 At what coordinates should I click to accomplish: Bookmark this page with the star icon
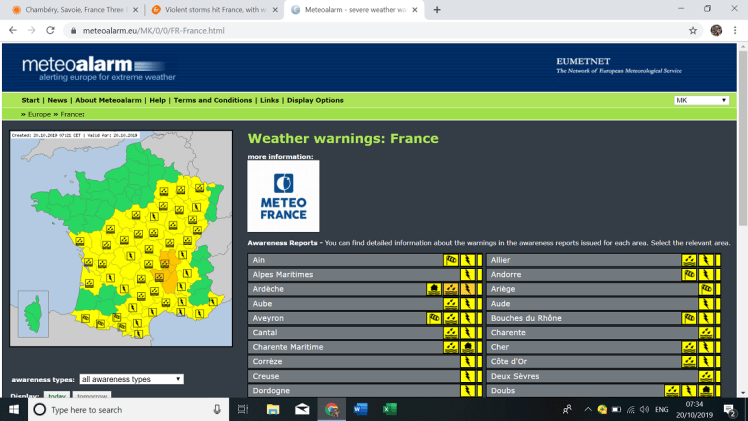693,31
